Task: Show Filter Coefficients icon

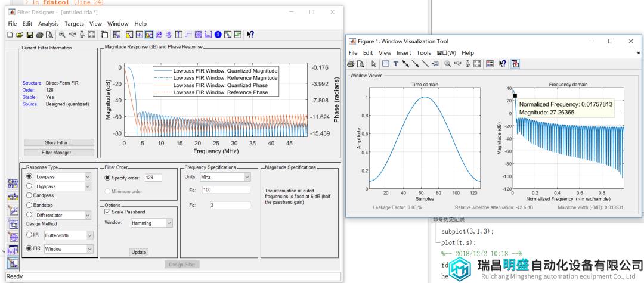Action: 208,35
